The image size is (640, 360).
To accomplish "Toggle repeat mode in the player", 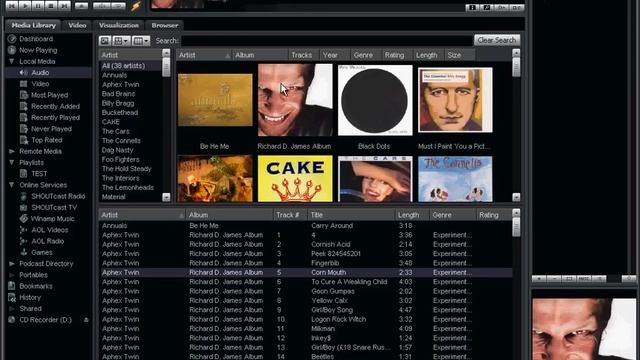I will point(118,6).
